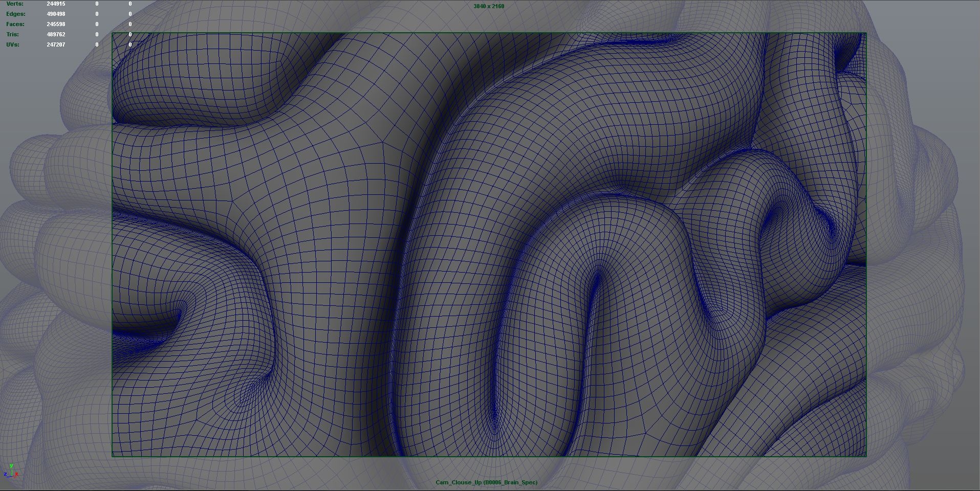Click the face count value 245598

(56, 24)
